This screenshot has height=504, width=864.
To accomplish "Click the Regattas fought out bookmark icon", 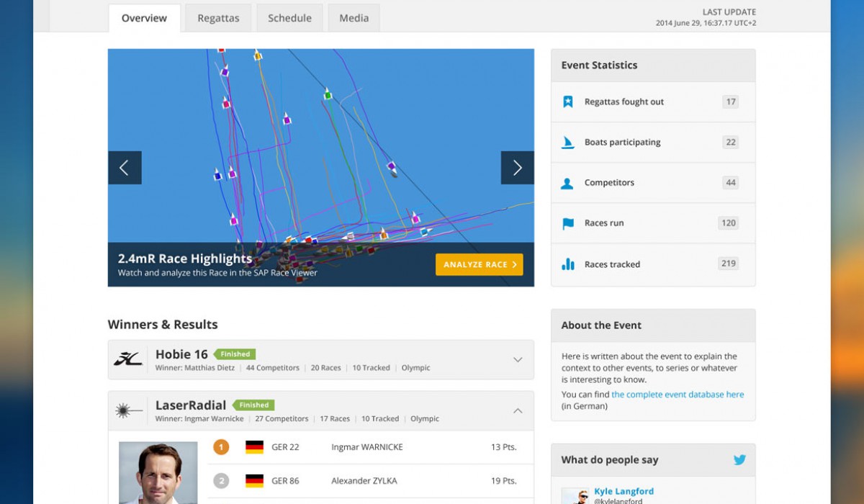I will [x=567, y=102].
